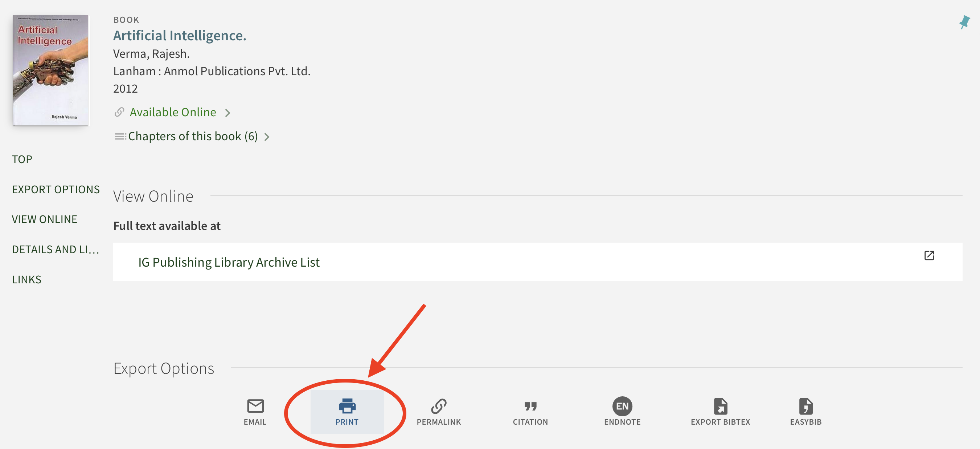Open Chapters of this book list
Image resolution: width=980 pixels, height=449 pixels.
click(x=193, y=136)
